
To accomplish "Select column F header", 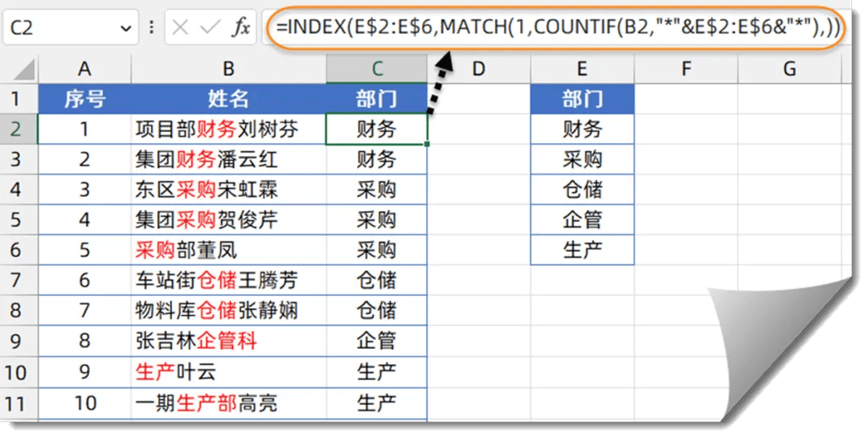I will coord(686,69).
